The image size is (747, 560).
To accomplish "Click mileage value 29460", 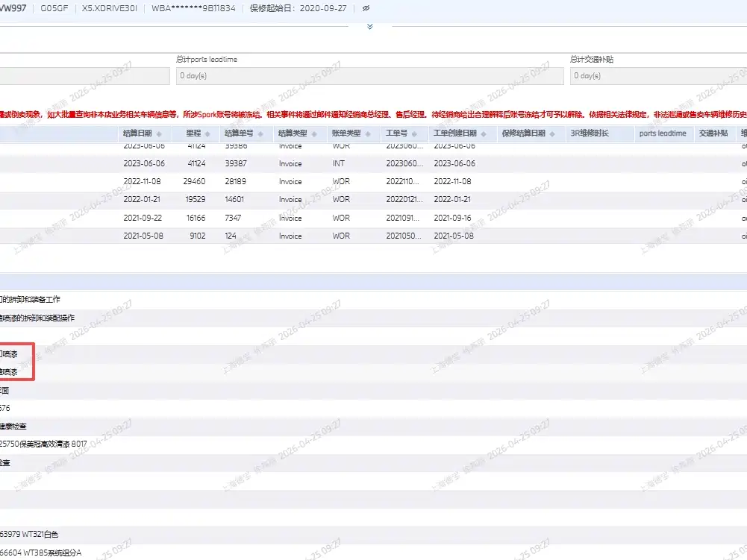I will [x=194, y=181].
